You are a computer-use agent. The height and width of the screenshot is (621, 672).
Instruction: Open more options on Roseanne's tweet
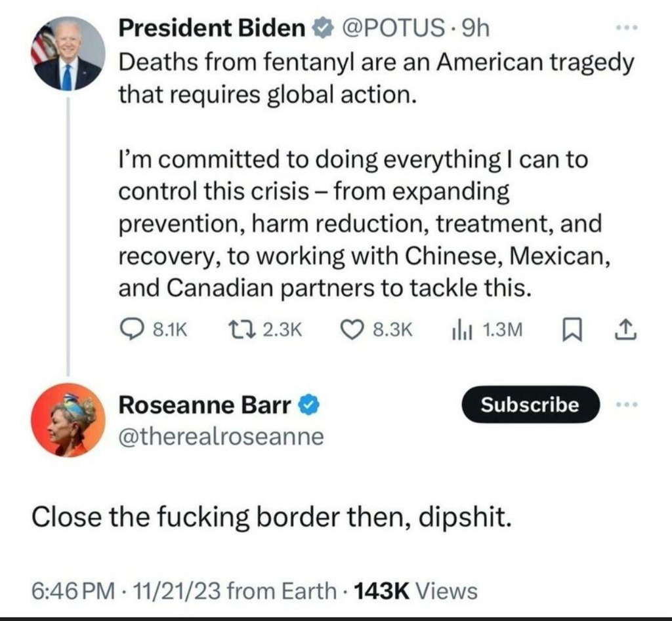tap(627, 405)
